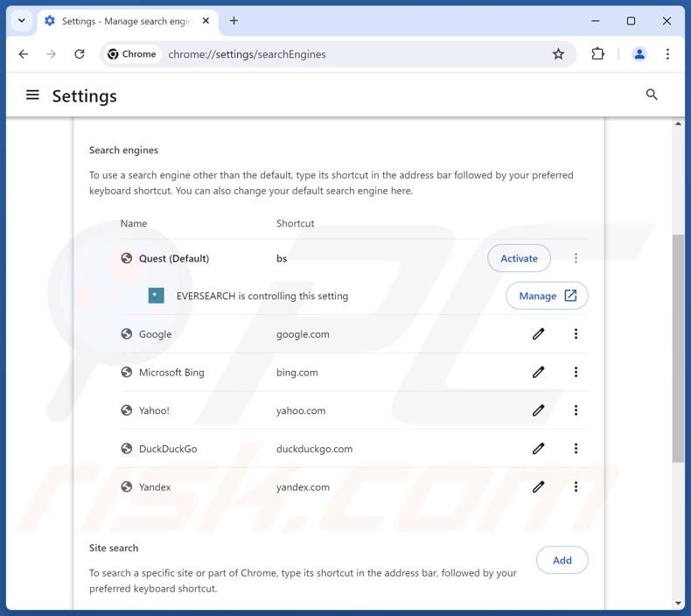
Task: Click the Search engines heading
Action: pyautogui.click(x=123, y=150)
